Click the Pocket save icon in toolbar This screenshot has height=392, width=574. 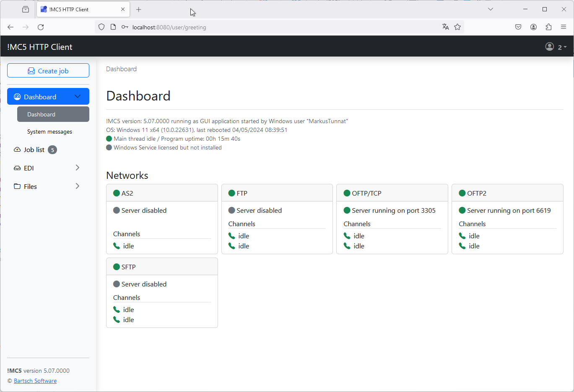[x=518, y=27]
